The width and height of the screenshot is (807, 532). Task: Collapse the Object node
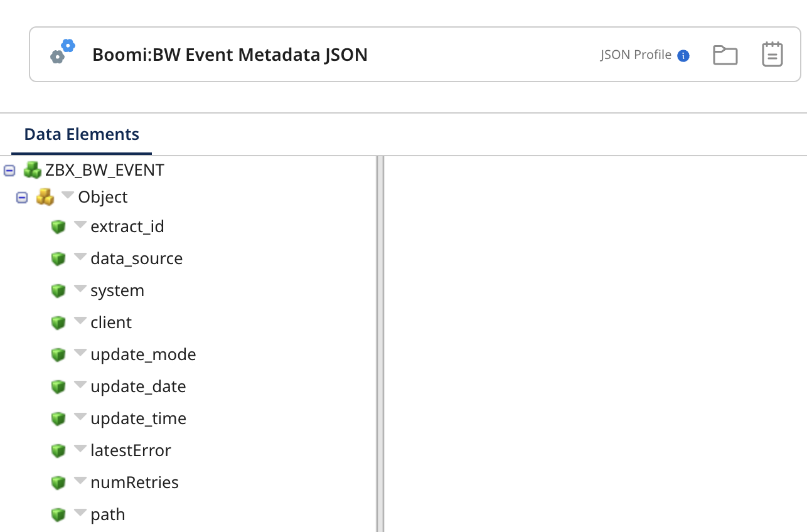21,196
